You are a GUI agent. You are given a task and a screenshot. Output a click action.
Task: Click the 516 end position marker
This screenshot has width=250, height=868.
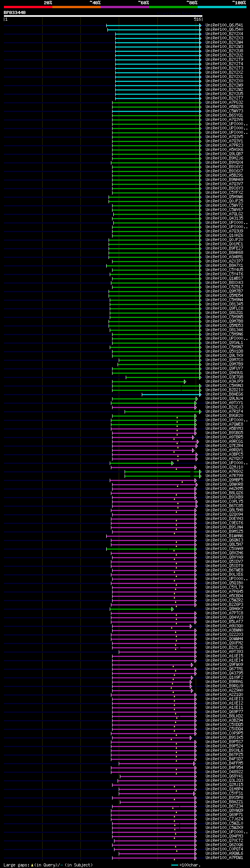[x=197, y=19]
